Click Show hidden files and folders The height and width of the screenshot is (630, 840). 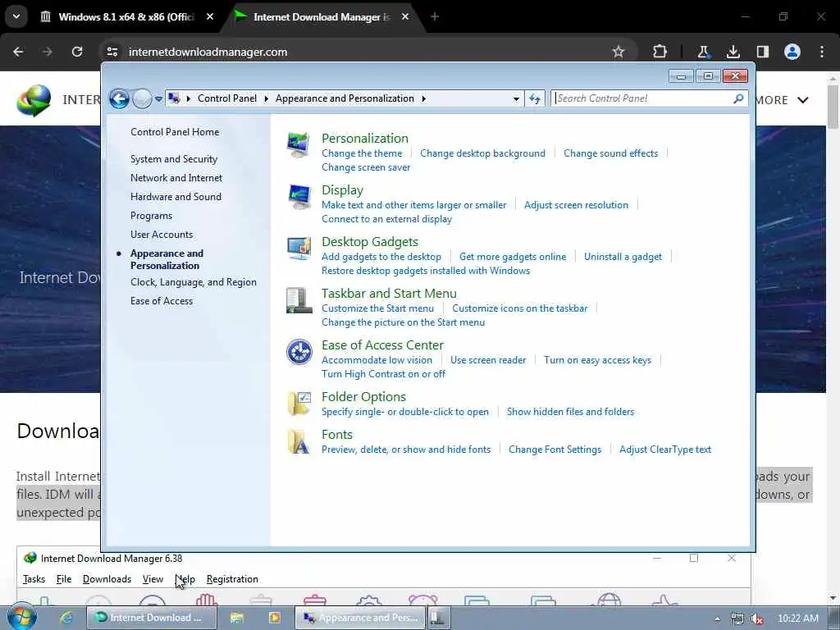570,412
